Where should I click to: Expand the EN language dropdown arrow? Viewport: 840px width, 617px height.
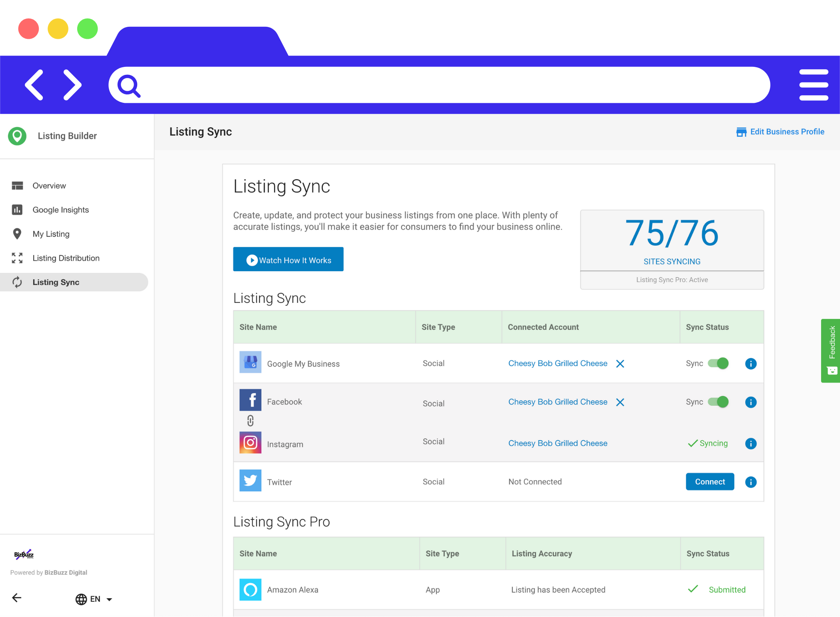(109, 599)
